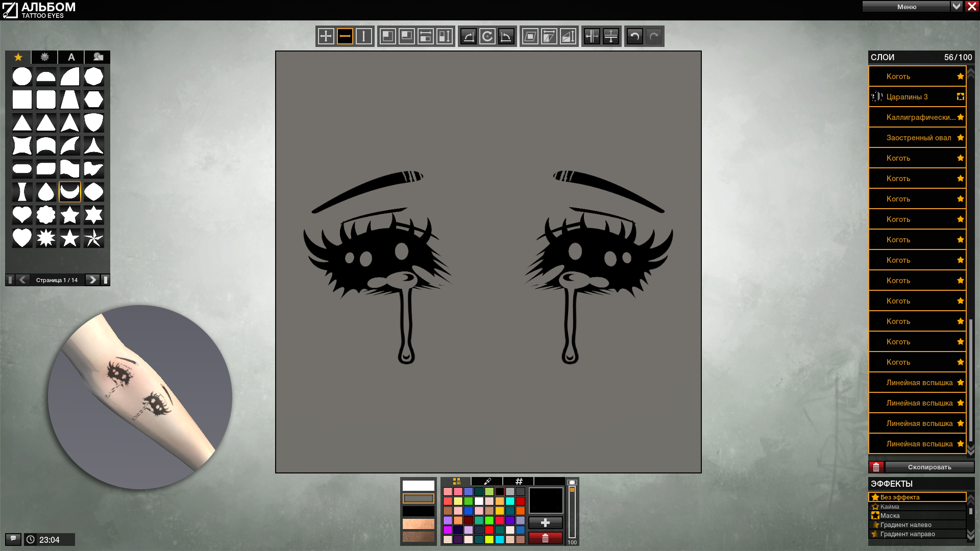Go to next shapes page arrow
The height and width of the screenshot is (551, 980).
[92, 280]
